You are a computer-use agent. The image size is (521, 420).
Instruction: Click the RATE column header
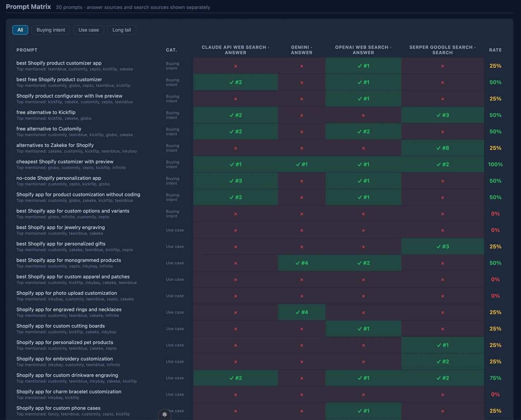pyautogui.click(x=495, y=50)
